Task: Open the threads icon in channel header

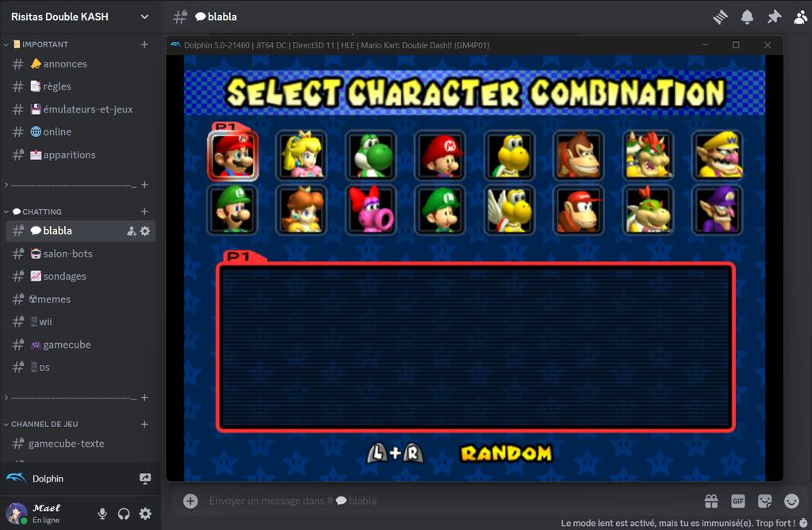Action: click(720, 17)
